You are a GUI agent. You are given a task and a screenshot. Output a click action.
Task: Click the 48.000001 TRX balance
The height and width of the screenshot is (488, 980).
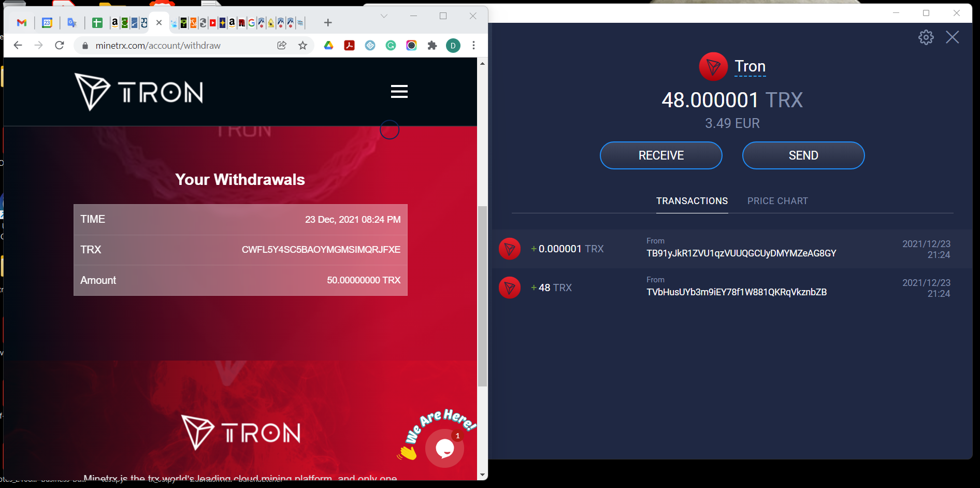[x=732, y=100]
